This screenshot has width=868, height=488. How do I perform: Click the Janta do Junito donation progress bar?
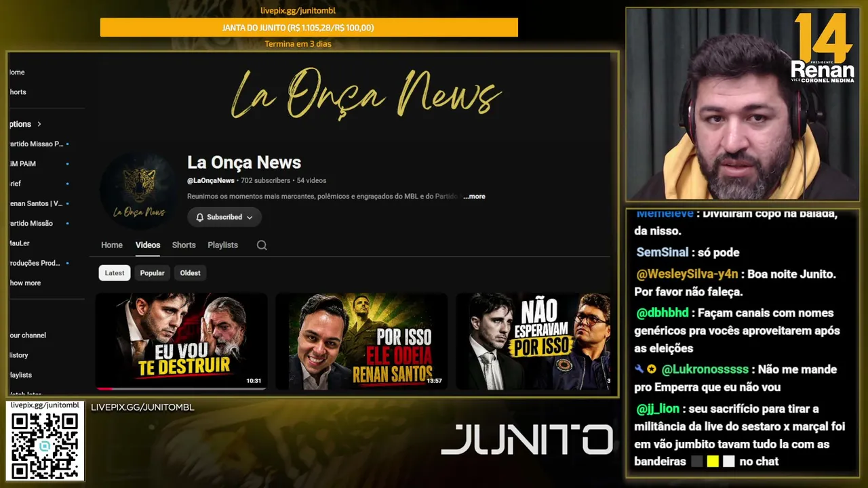click(309, 28)
